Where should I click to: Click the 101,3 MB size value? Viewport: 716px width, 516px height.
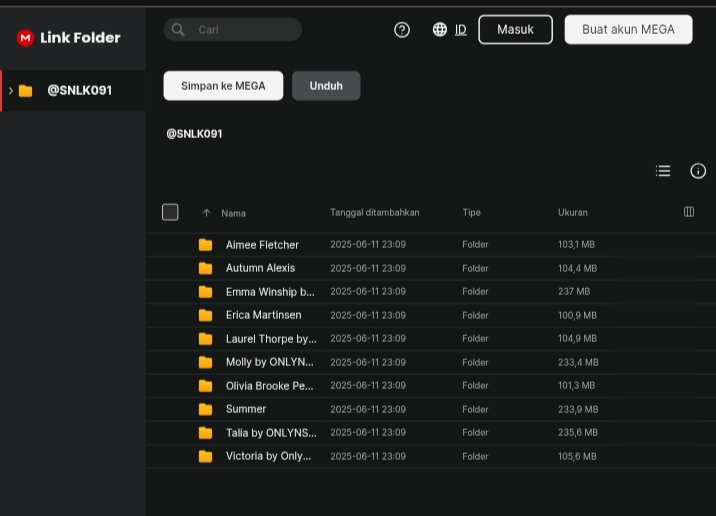576,385
